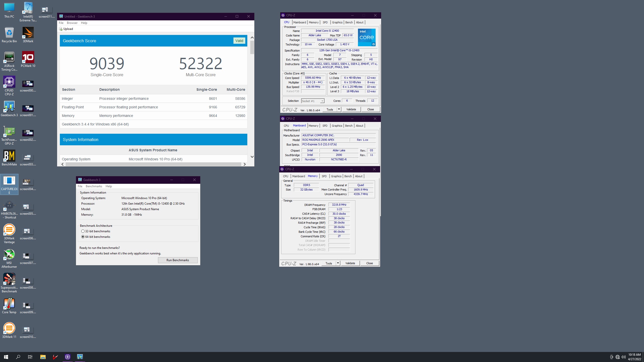Viewport: 644px width, 362px height.
Task: Click Close button in top CPU-Z window
Action: (x=371, y=109)
